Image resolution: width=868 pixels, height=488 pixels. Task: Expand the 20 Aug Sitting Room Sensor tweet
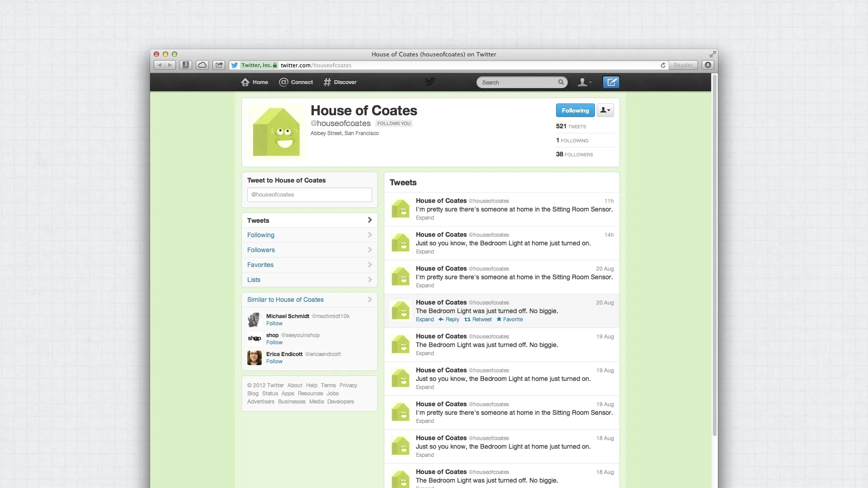425,286
